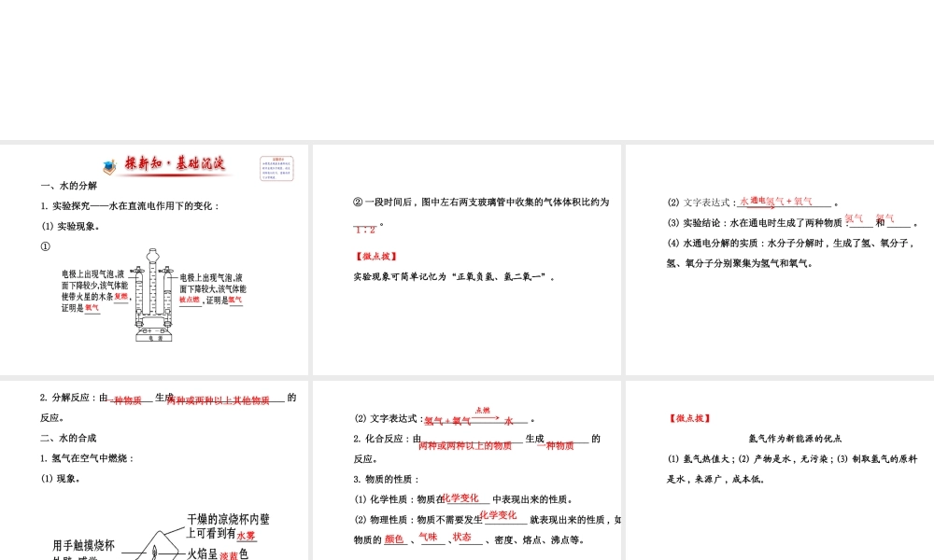Click the line (2) 物理性质
Screen dimensions: 934x560
point(488,520)
